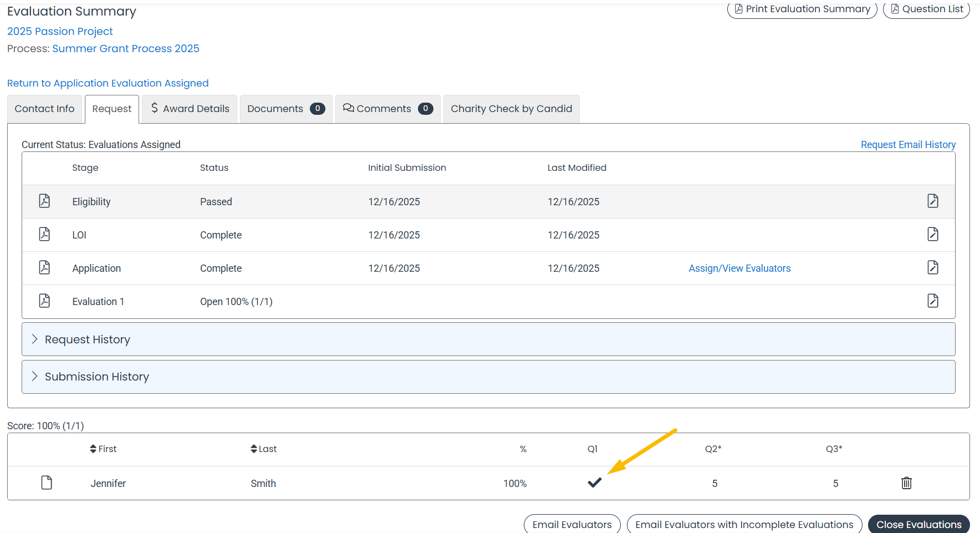Switch to the Comments tab
This screenshot has width=980, height=533.
pyautogui.click(x=388, y=109)
